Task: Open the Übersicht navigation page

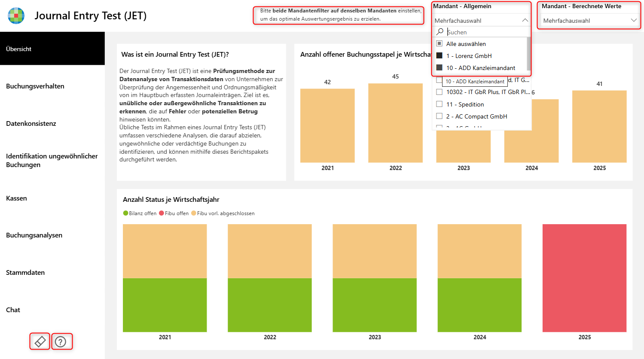Action: point(52,49)
